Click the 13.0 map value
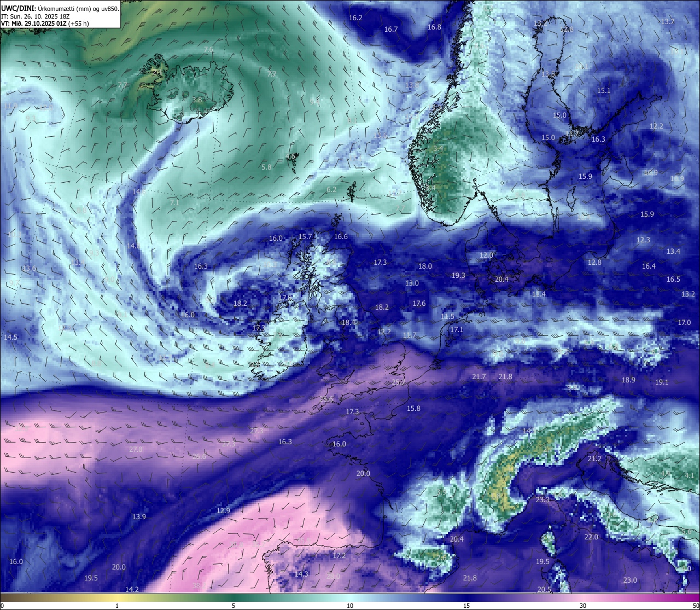 click(412, 283)
